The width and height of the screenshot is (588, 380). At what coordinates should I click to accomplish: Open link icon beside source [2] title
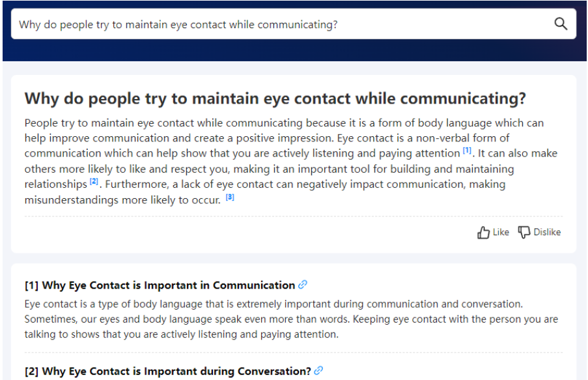coord(318,371)
